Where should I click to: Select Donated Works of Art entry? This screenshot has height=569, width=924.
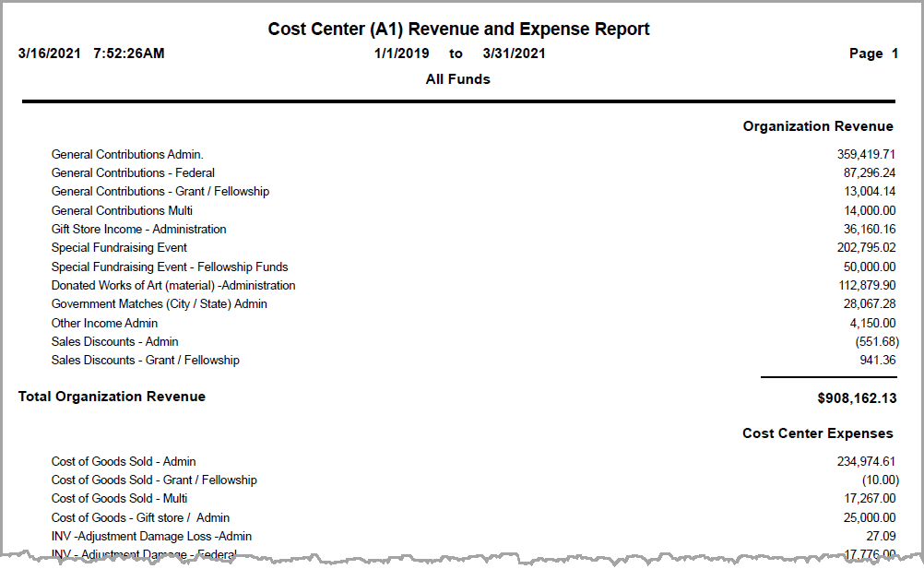point(172,285)
